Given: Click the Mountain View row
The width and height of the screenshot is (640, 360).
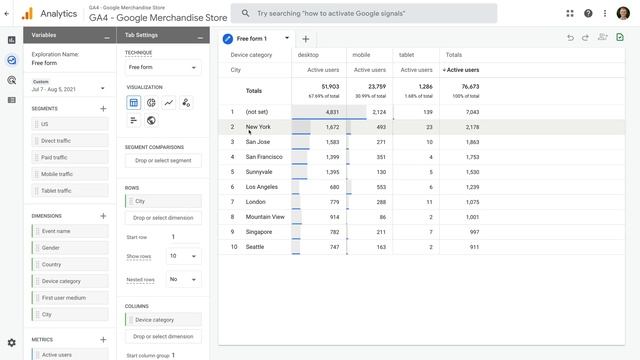Looking at the screenshot, I should pyautogui.click(x=421, y=217).
